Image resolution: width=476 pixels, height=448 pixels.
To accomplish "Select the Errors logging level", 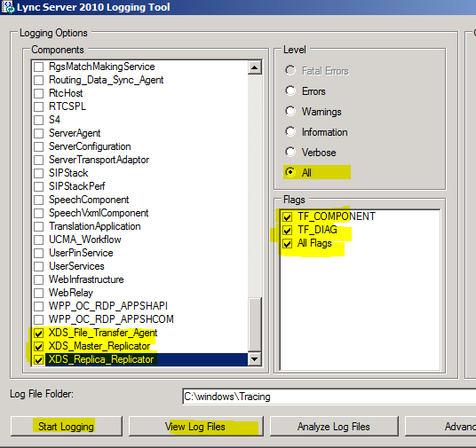I will 290,91.
